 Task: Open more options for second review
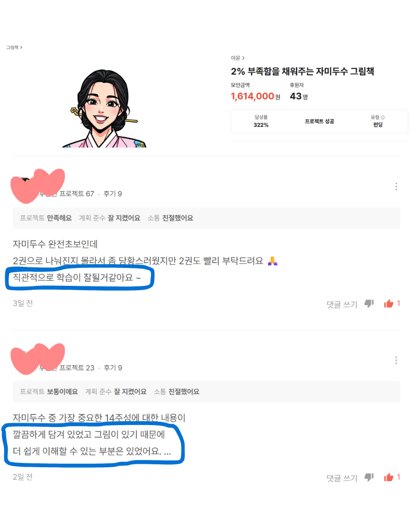[396, 360]
